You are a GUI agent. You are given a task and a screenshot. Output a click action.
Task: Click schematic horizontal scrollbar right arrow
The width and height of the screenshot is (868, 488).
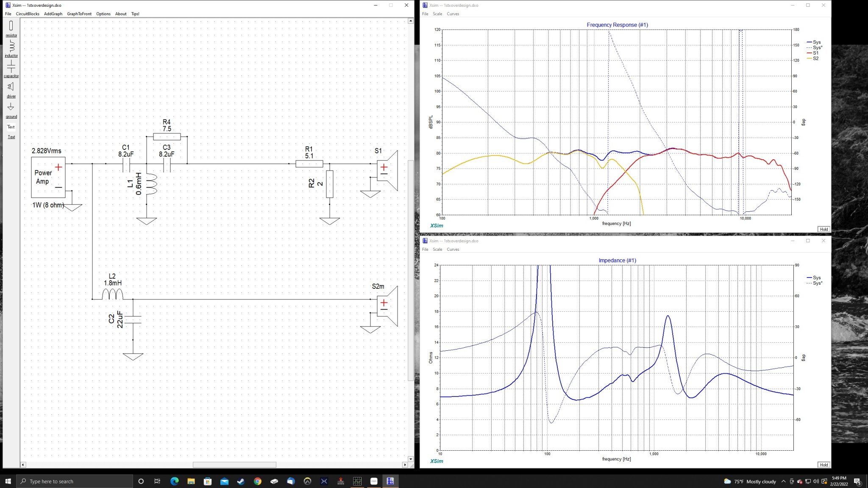[x=405, y=465]
